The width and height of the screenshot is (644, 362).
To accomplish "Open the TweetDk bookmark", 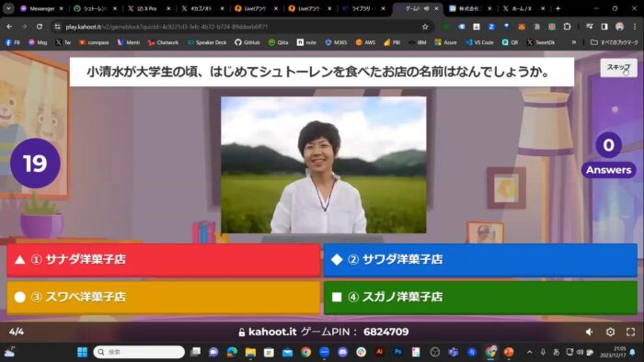I will pos(541,42).
